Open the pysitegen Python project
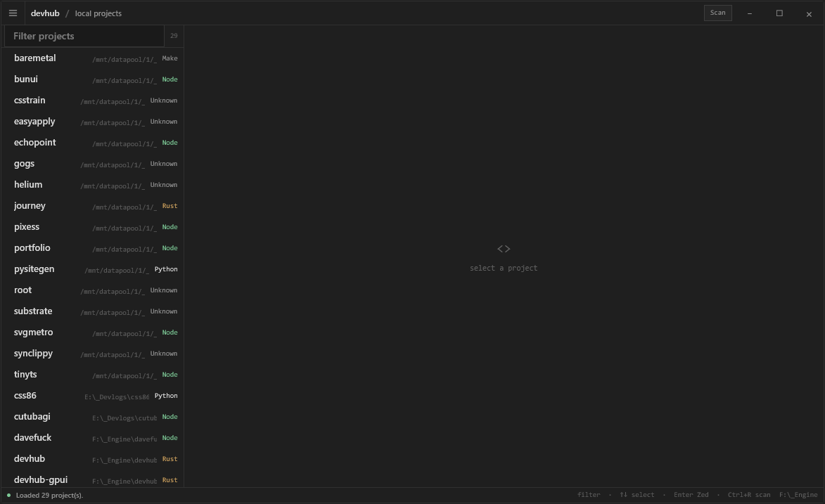 [93, 269]
